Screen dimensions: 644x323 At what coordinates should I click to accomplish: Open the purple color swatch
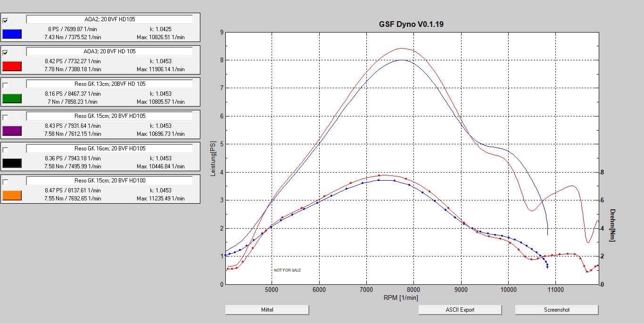pos(12,131)
